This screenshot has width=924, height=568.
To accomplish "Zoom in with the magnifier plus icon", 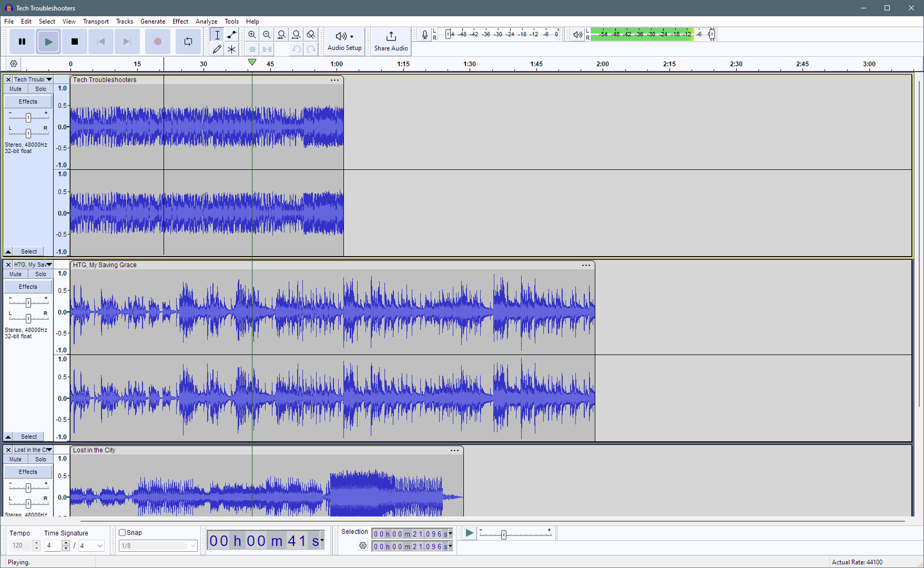I will coord(252,35).
